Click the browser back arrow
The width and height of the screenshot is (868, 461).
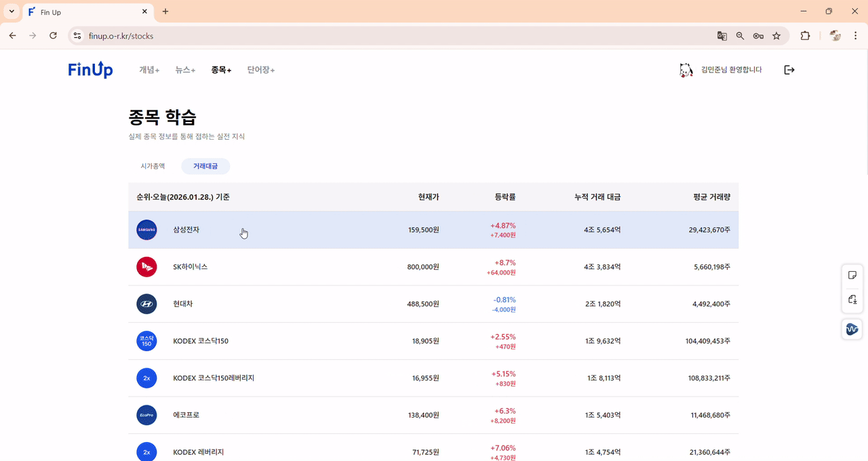click(x=12, y=36)
